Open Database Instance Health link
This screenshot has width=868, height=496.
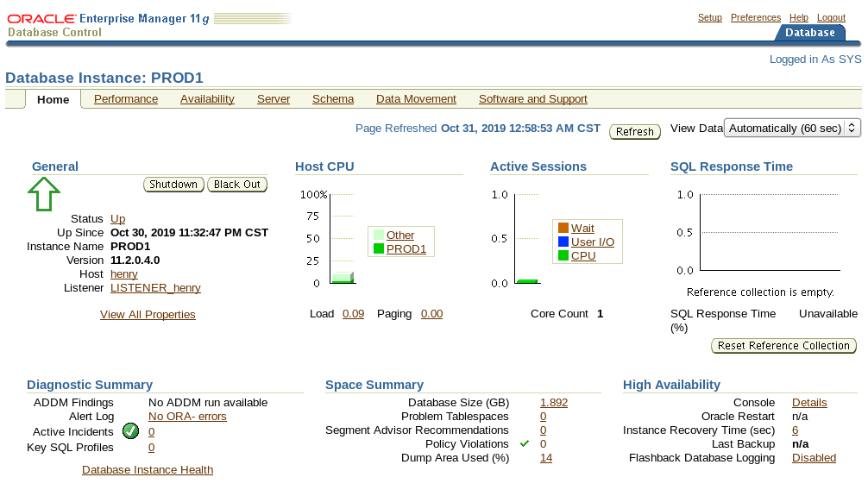[x=148, y=470]
